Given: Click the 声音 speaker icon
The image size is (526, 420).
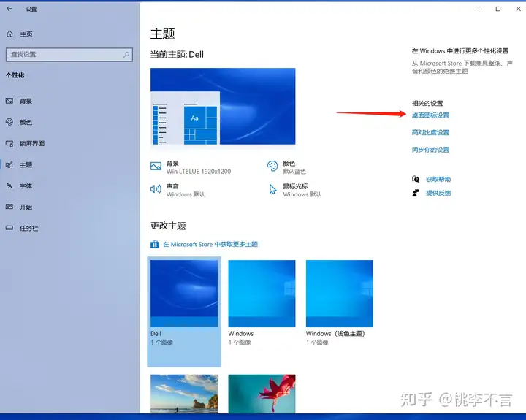Looking at the screenshot, I should click(156, 189).
